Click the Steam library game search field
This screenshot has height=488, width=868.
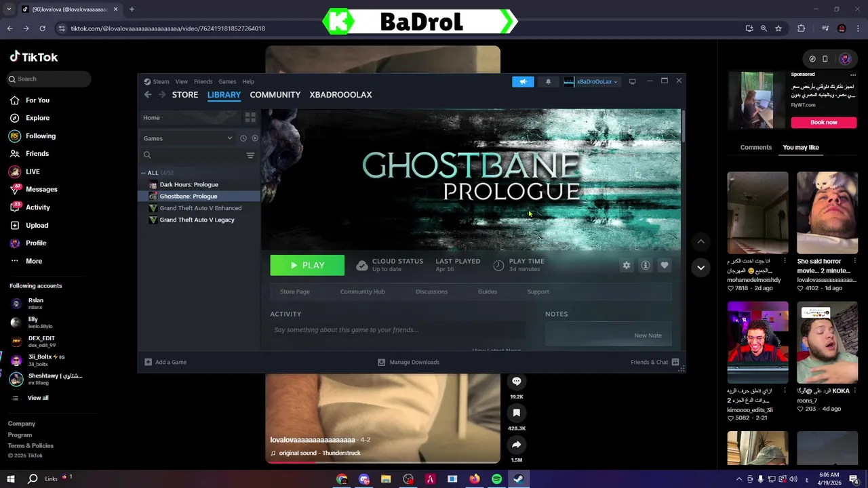pos(192,155)
